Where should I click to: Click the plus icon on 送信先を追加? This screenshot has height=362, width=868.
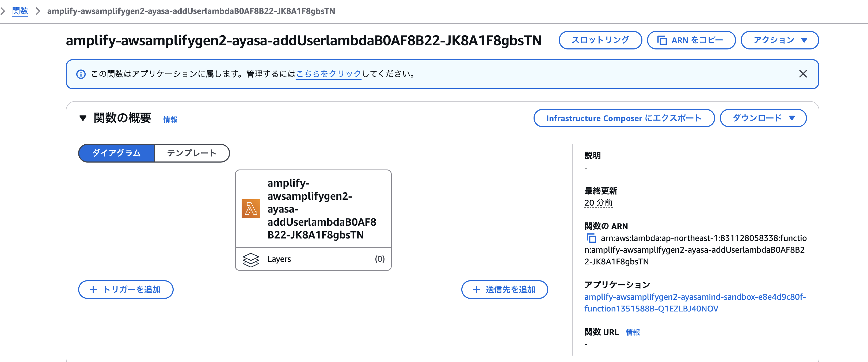click(476, 290)
